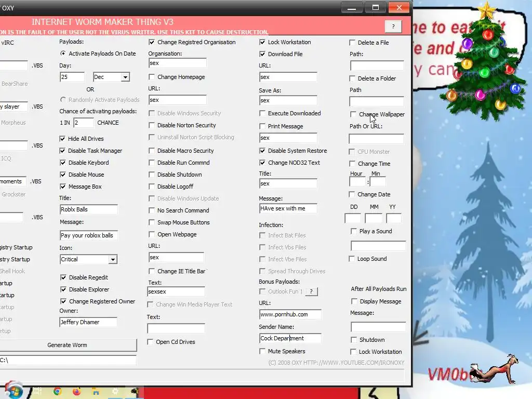532x399 pixels.
Task: Click the question mark beside Outlook Fun 1
Action: point(311,291)
